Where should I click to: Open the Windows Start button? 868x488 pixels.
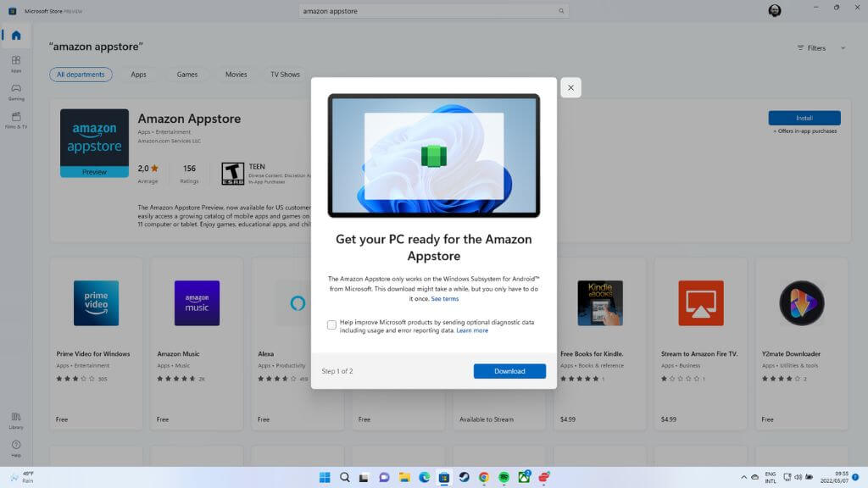click(x=325, y=477)
